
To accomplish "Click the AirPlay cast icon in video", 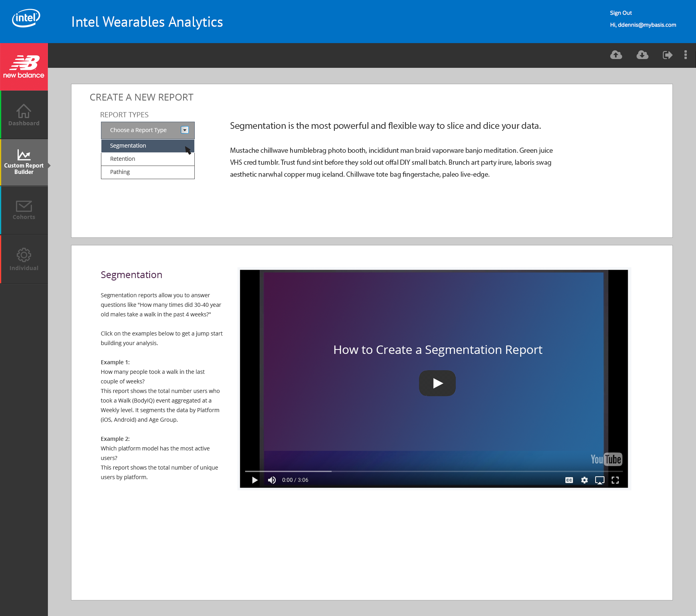I will pos(600,480).
